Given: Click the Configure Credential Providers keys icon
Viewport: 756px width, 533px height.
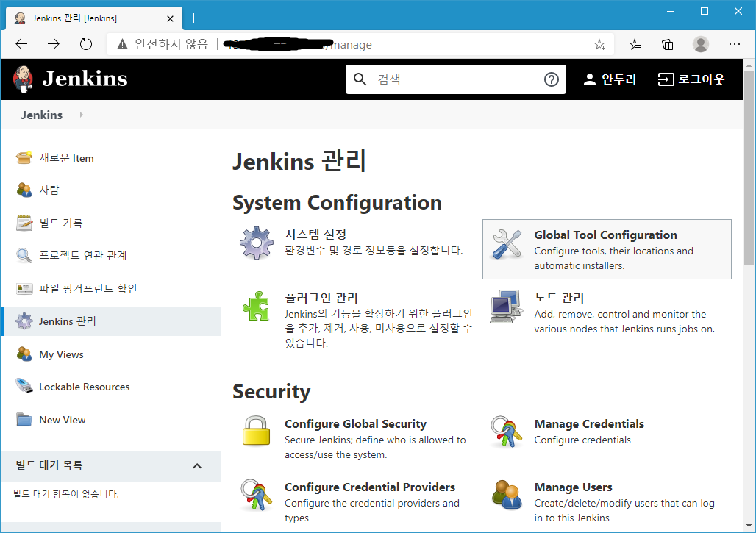Looking at the screenshot, I should click(256, 495).
